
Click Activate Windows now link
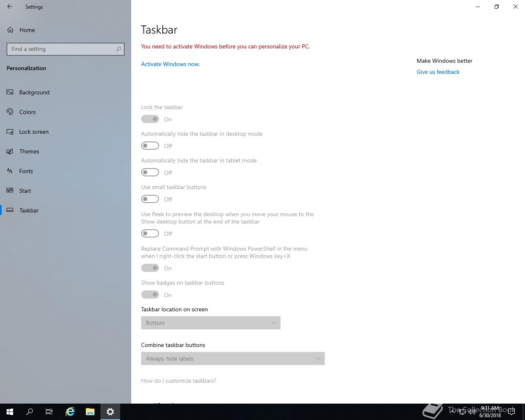171,64
